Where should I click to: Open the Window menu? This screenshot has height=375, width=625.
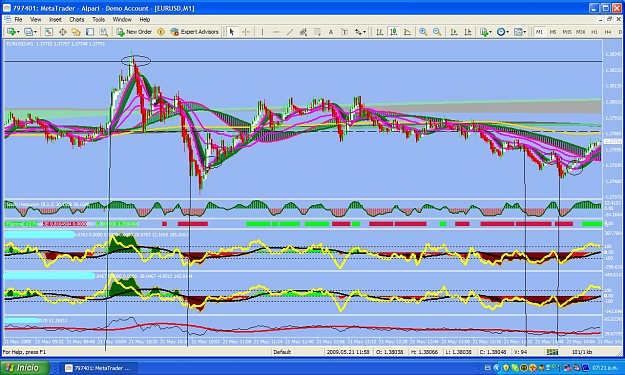point(122,19)
